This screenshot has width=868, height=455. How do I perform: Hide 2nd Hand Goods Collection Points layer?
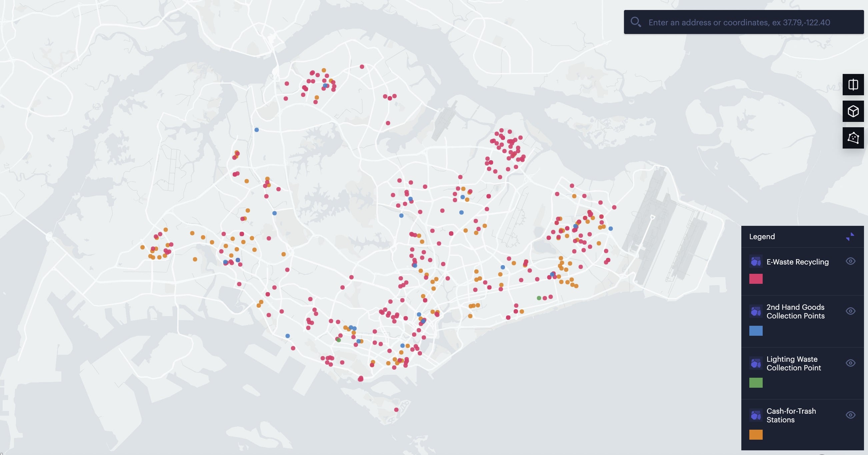click(850, 311)
